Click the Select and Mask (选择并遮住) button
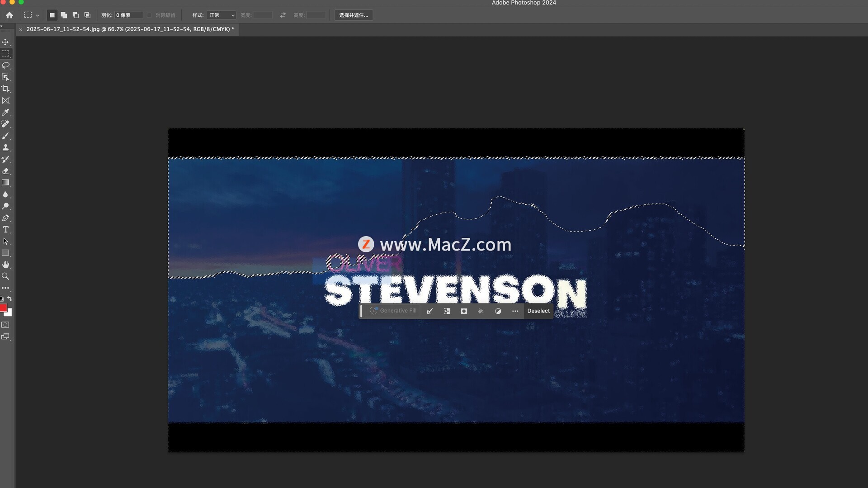 pyautogui.click(x=354, y=15)
